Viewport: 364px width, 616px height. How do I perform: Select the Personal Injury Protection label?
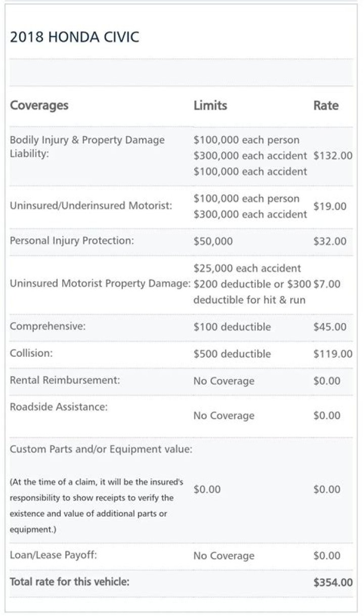(x=72, y=241)
